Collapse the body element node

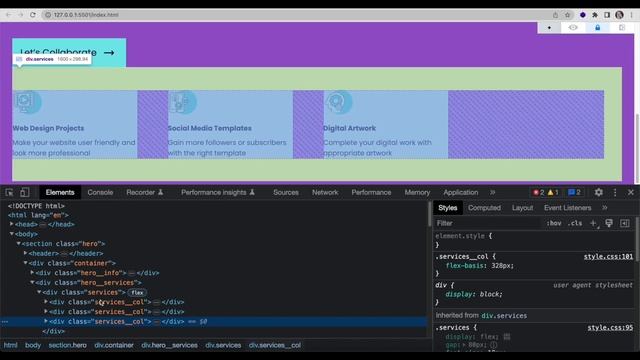pyautogui.click(x=11, y=234)
